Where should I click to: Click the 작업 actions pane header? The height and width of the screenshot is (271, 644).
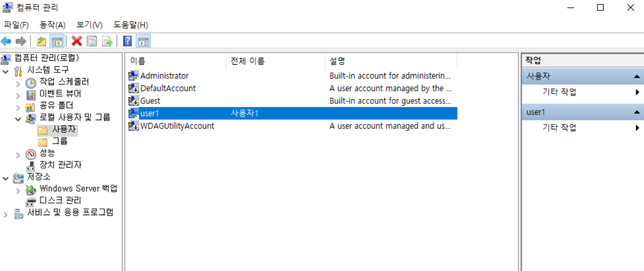[583, 61]
